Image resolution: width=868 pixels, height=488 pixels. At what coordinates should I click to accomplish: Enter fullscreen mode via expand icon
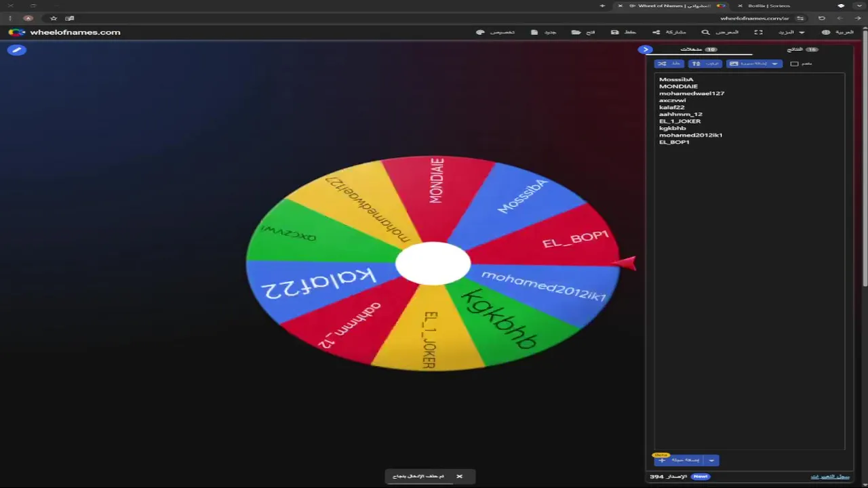point(758,32)
